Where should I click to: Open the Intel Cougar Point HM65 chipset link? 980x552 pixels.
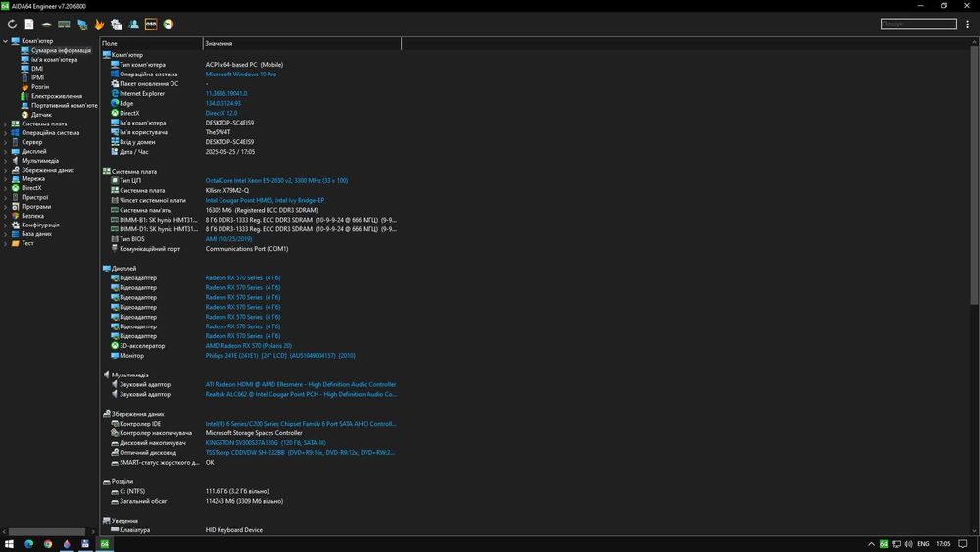265,201
